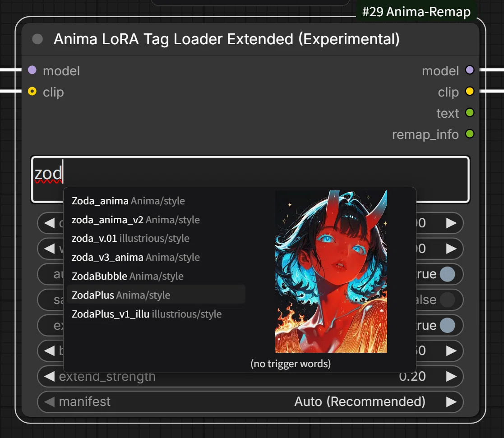Click the right arrow on the row ending 50
Image resolution: width=504 pixels, height=438 pixels.
pos(451,350)
